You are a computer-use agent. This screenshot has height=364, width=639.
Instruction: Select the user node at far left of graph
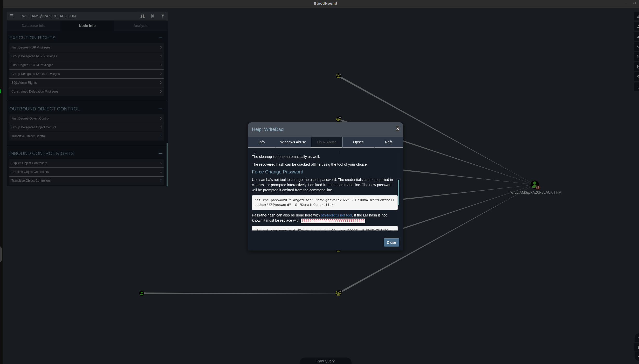point(142,293)
